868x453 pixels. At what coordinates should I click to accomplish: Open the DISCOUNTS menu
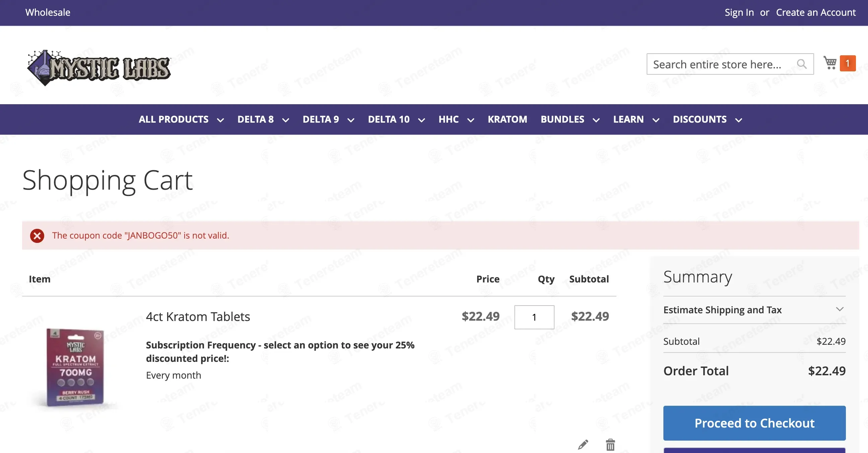pyautogui.click(x=700, y=119)
